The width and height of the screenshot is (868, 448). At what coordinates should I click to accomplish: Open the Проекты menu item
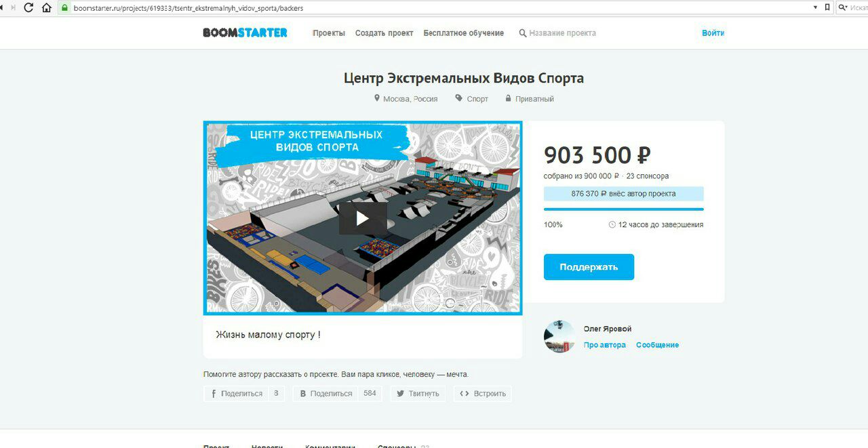pyautogui.click(x=329, y=33)
